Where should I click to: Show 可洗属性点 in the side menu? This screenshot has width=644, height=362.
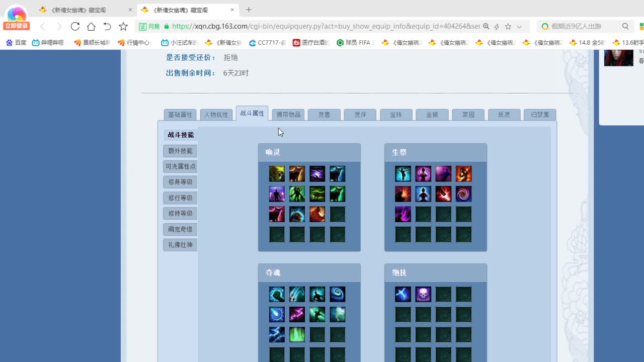point(180,166)
